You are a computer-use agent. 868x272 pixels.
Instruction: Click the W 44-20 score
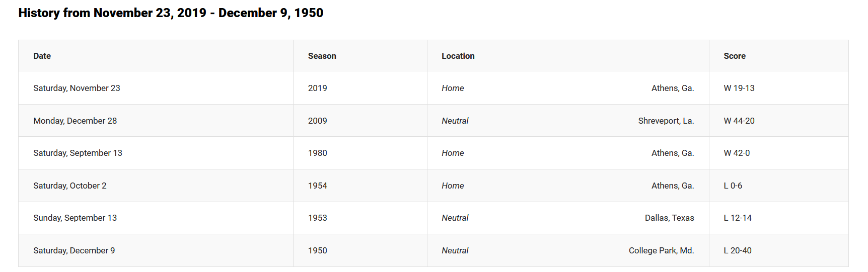click(x=739, y=121)
